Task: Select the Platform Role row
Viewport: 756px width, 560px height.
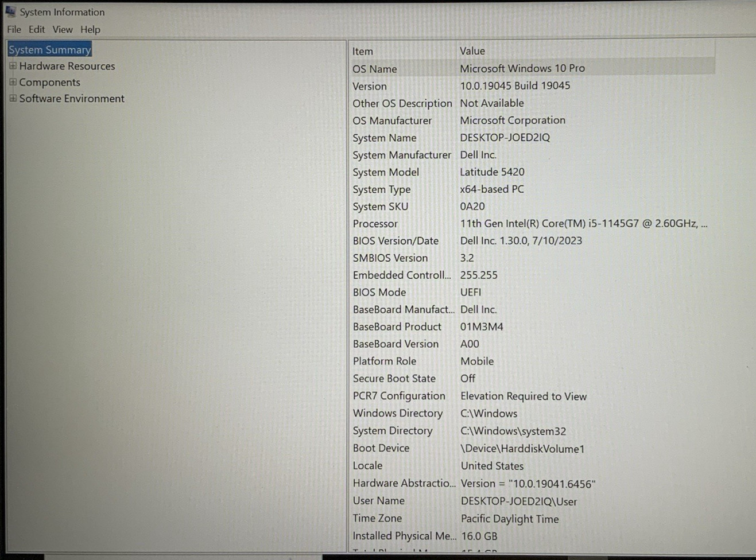Action: 532,361
